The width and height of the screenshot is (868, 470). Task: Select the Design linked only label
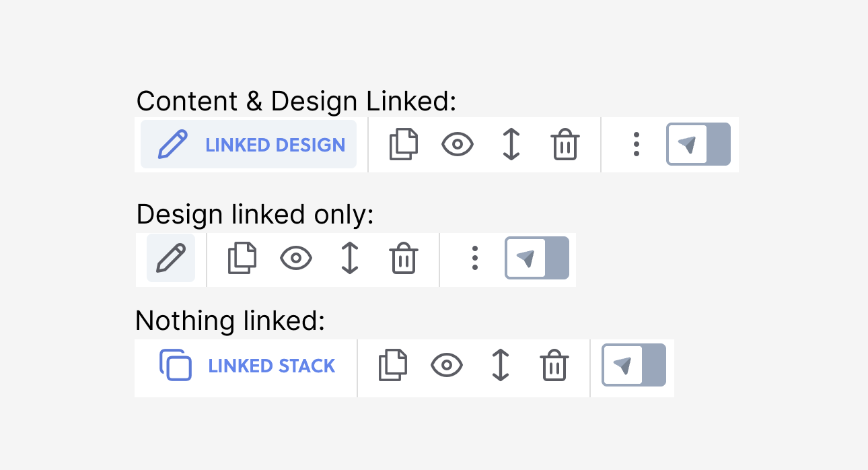pos(256,214)
